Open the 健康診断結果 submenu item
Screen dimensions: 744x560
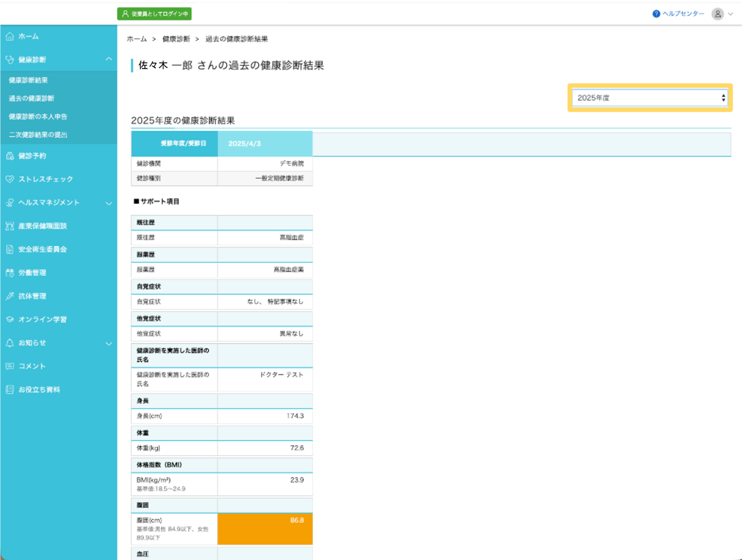tap(28, 80)
